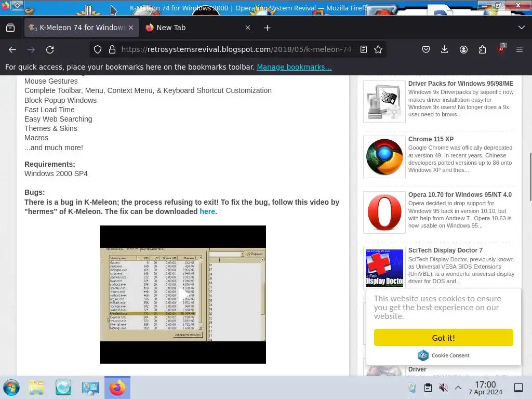
Task: Open system settings taskbar icon
Action: [x=90, y=388]
